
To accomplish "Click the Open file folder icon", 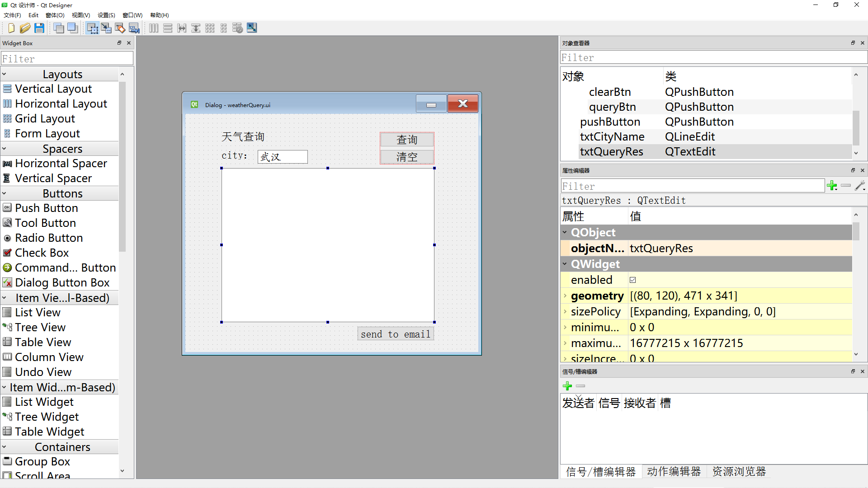I will (25, 28).
